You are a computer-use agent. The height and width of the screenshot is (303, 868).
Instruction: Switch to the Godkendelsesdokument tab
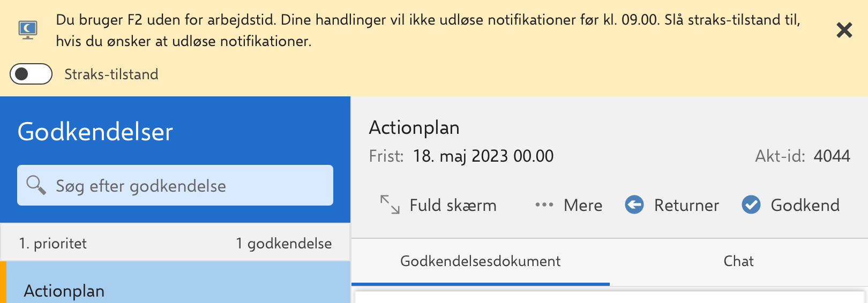(480, 261)
